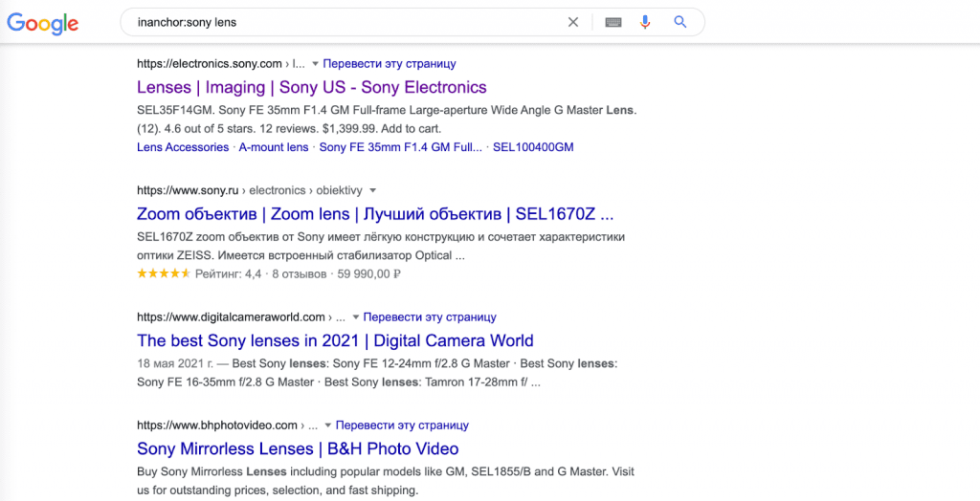Open Lenses | Imaging | Sony US result
Viewport: 980px width, 501px height.
pyautogui.click(x=311, y=87)
